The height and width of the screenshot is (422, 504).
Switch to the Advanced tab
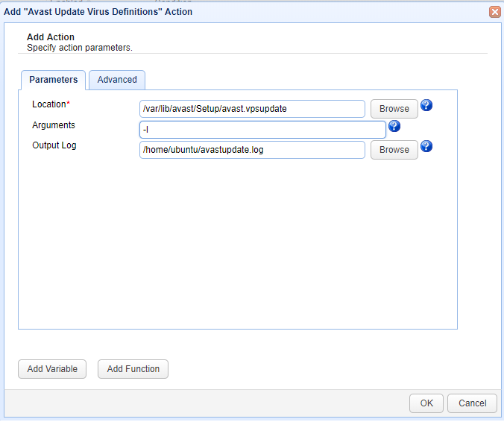coord(117,80)
